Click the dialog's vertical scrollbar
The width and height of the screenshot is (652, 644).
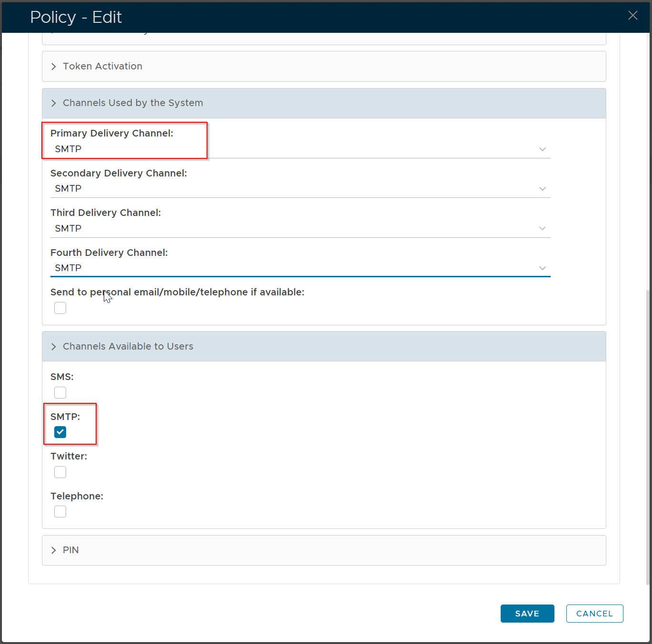pos(649,428)
